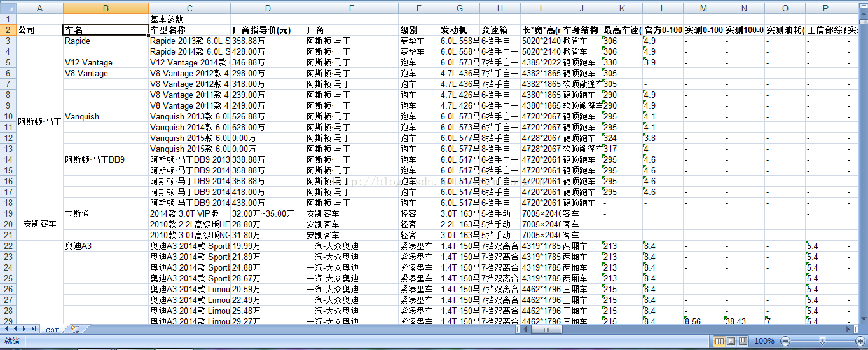Viewport: 868px width, 350px height.
Task: Click the 公司 header cell
Action: coord(39,30)
